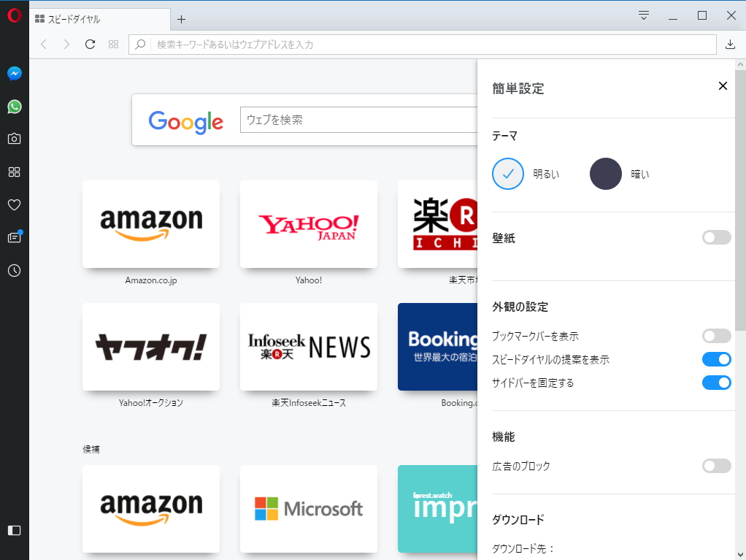Enable the 壁紙 wallpaper toggle
The height and width of the screenshot is (560, 746).
pos(717,237)
